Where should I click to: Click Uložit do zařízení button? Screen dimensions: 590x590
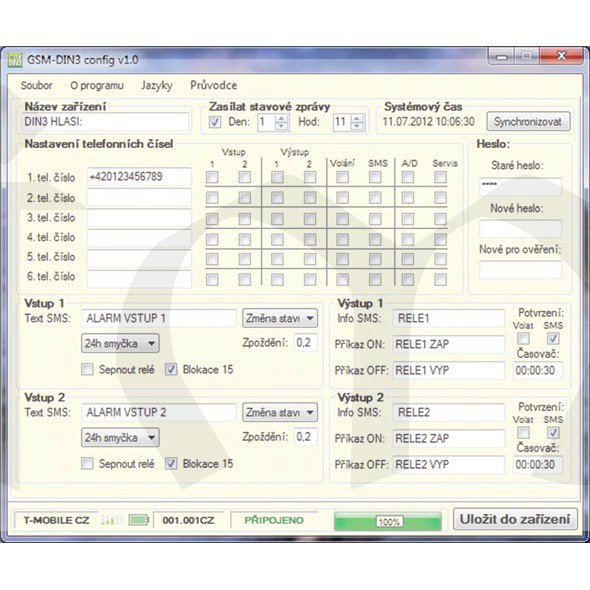pyautogui.click(x=515, y=519)
